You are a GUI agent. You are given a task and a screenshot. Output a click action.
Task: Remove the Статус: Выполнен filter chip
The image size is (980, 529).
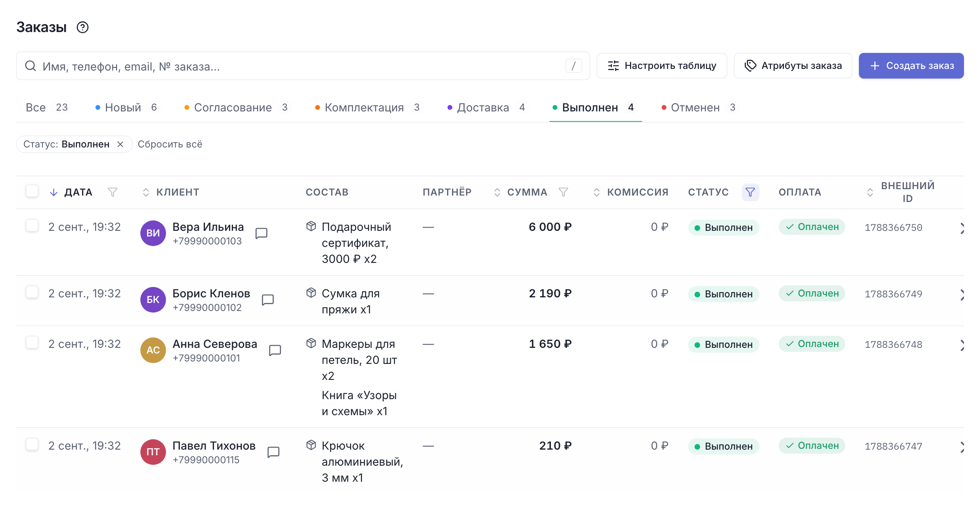pos(120,144)
